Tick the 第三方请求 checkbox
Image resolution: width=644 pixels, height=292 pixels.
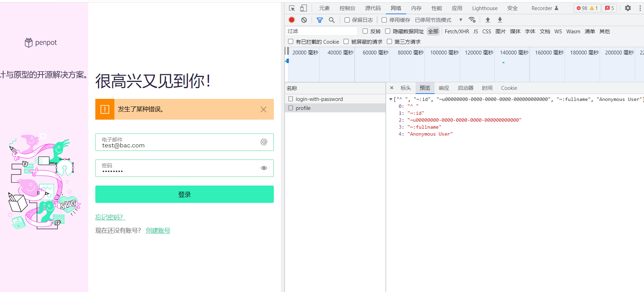click(389, 42)
